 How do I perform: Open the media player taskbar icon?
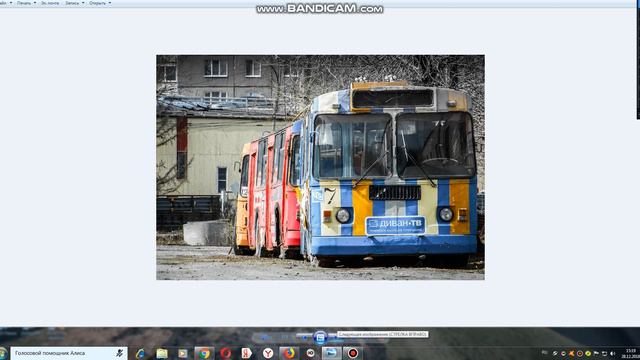coord(183,353)
